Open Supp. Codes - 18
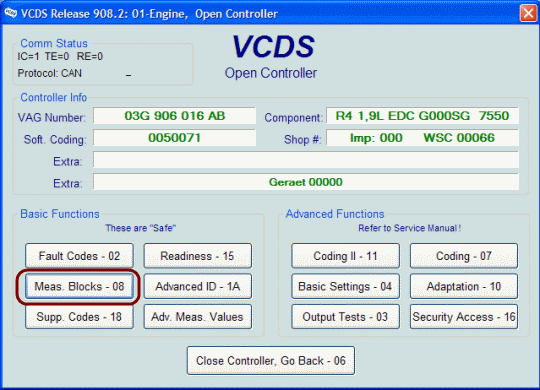The width and height of the screenshot is (540, 390). pos(79,317)
